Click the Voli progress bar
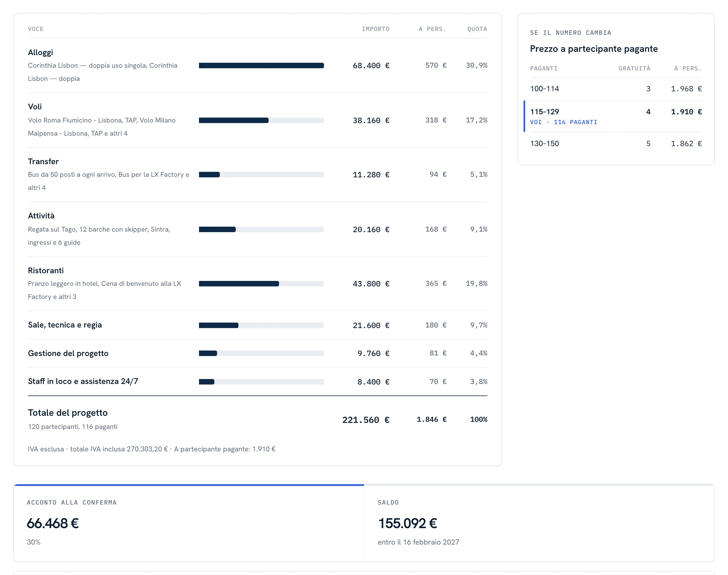 pyautogui.click(x=261, y=121)
